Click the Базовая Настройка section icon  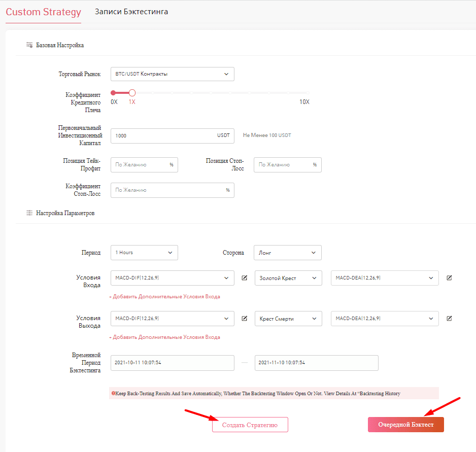click(x=29, y=45)
